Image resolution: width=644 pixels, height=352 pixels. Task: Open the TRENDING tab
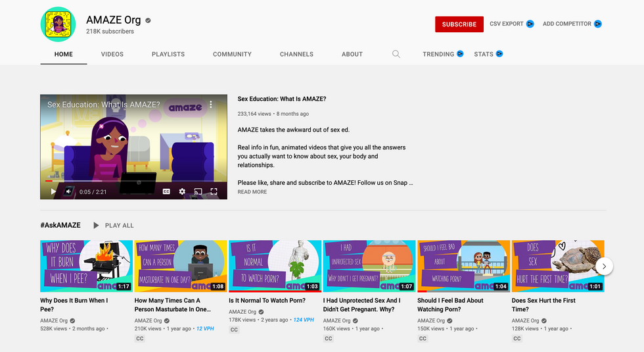point(438,54)
